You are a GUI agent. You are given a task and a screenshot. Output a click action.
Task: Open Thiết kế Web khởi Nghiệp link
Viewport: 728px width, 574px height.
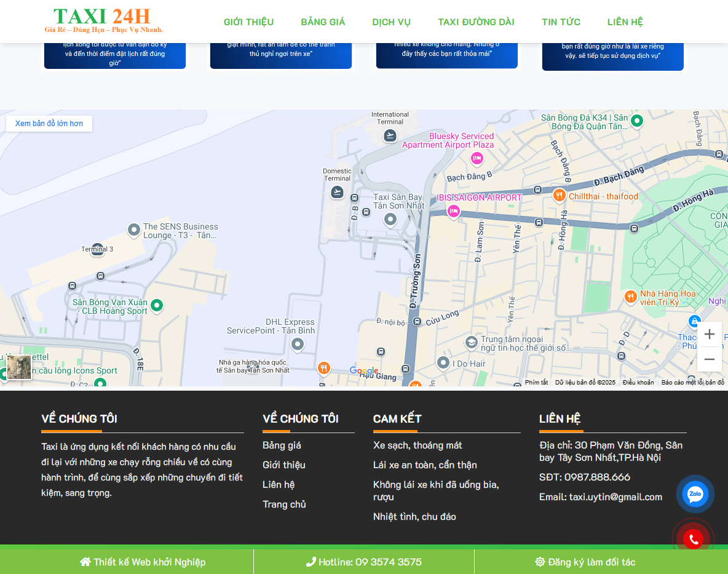[x=143, y=562]
